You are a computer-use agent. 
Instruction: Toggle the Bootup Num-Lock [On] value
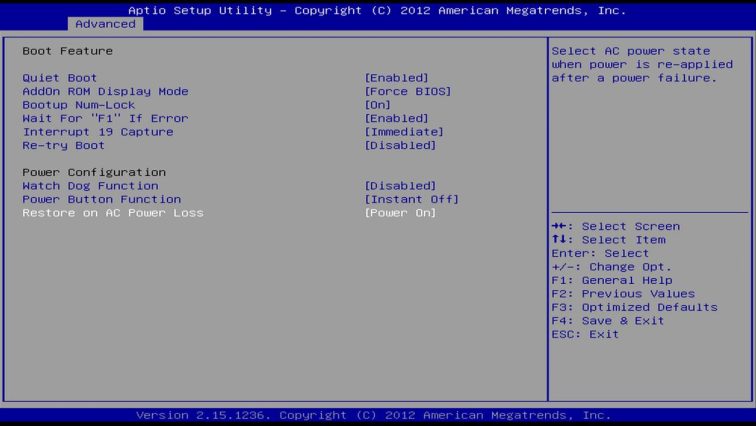pyautogui.click(x=377, y=105)
